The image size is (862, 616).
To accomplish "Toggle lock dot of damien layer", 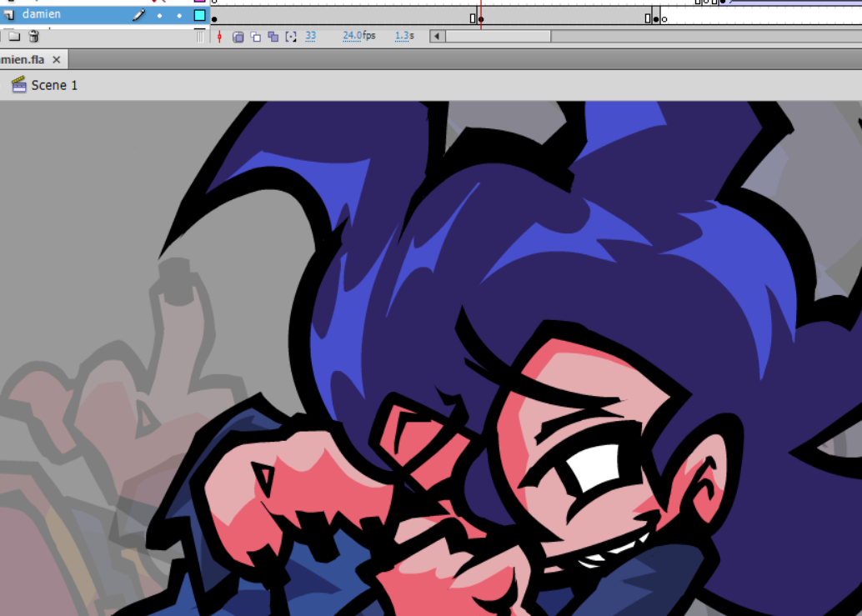I will [x=179, y=16].
